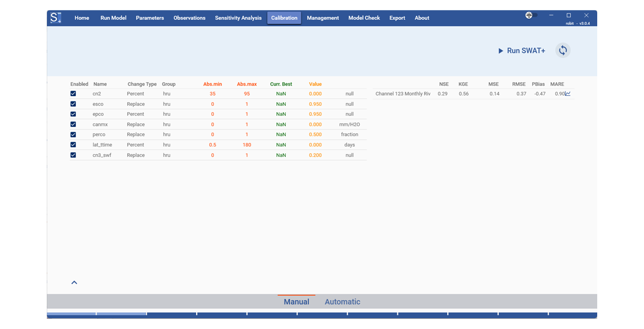Select the Channel 123 Monthly Riv row
Viewport: 644px width, 329px height.
click(x=403, y=94)
